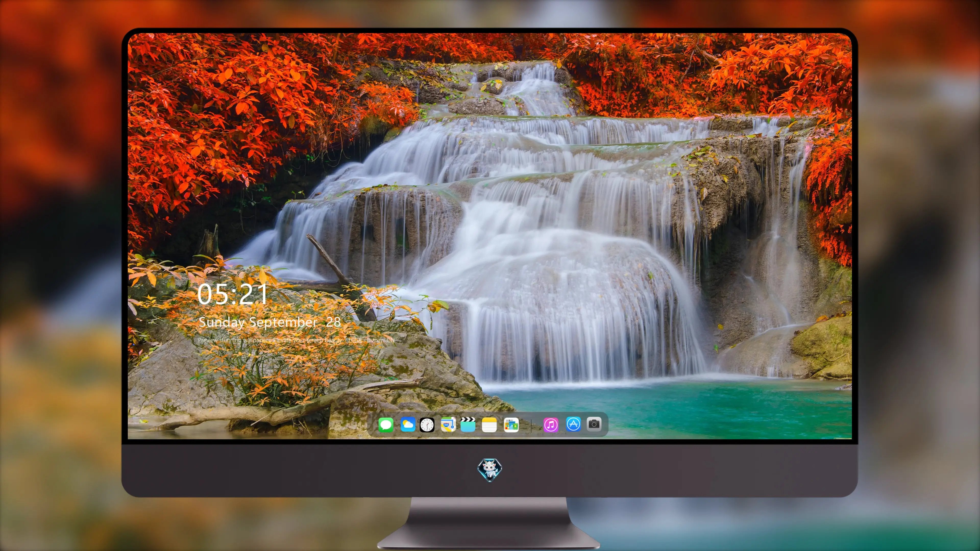This screenshot has width=980, height=551.
Task: Click the 'Preview stunning wallpapers' caption text
Action: (x=296, y=340)
